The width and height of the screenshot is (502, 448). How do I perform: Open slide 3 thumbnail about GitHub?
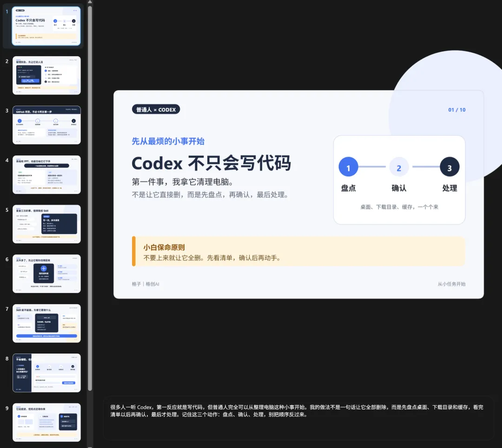pos(46,125)
